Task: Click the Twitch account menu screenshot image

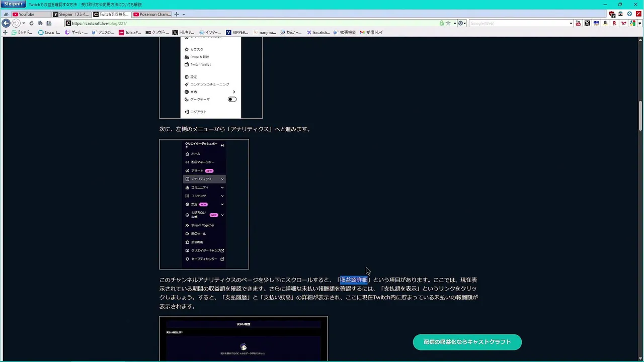Action: (211, 77)
